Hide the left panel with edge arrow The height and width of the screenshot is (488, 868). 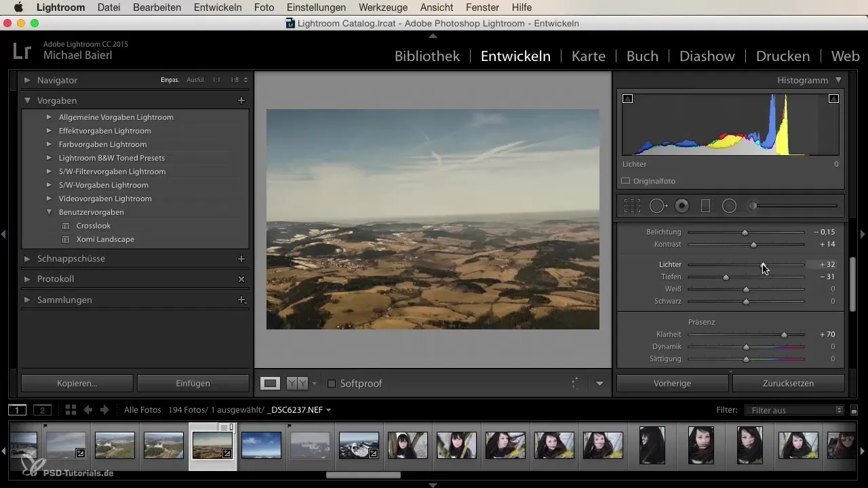click(x=3, y=234)
